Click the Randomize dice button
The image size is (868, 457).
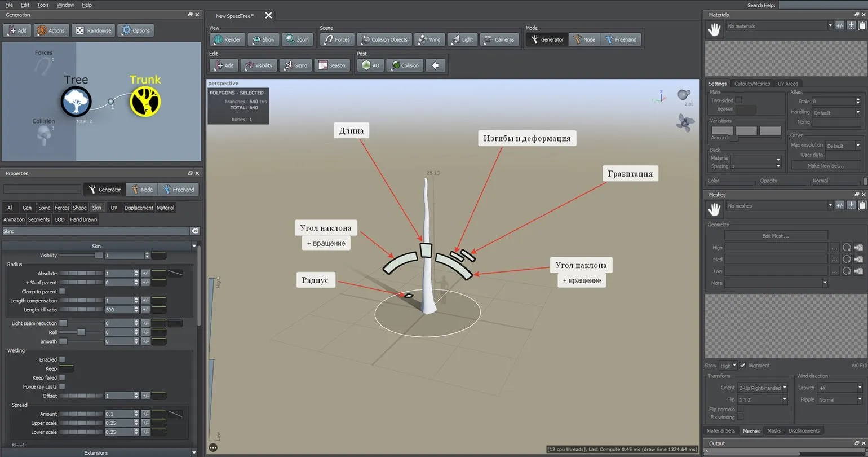[x=94, y=30]
